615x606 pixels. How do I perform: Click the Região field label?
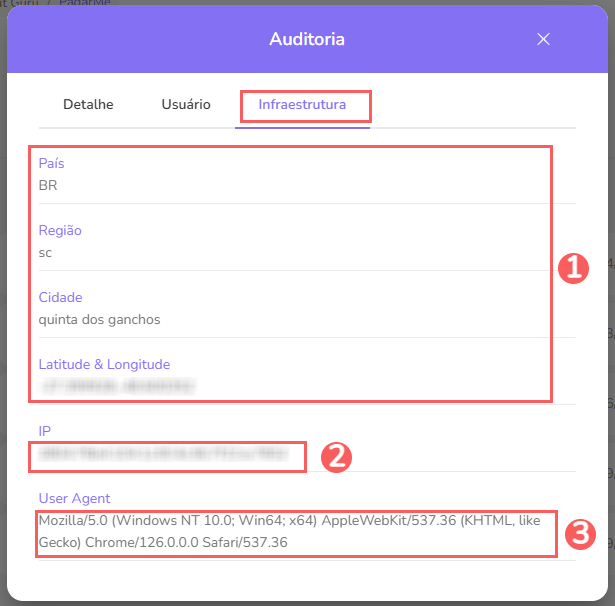(x=60, y=230)
